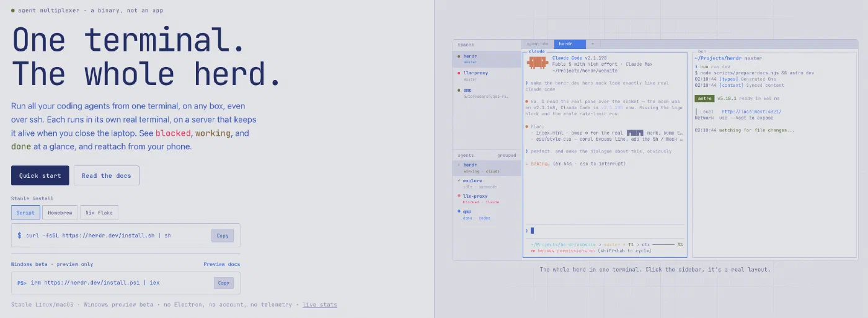Toggle the grouped agents view
Screen dimensions: 868x318
(x=506, y=155)
